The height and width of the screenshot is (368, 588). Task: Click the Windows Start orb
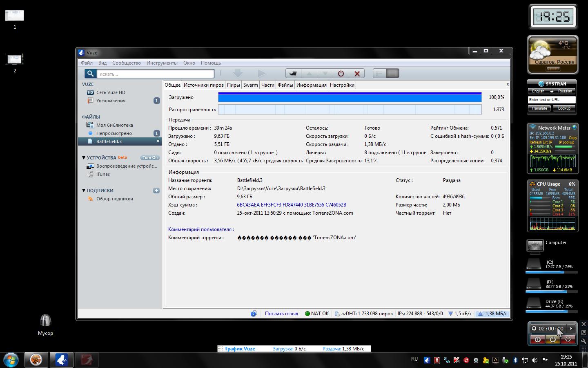11,360
